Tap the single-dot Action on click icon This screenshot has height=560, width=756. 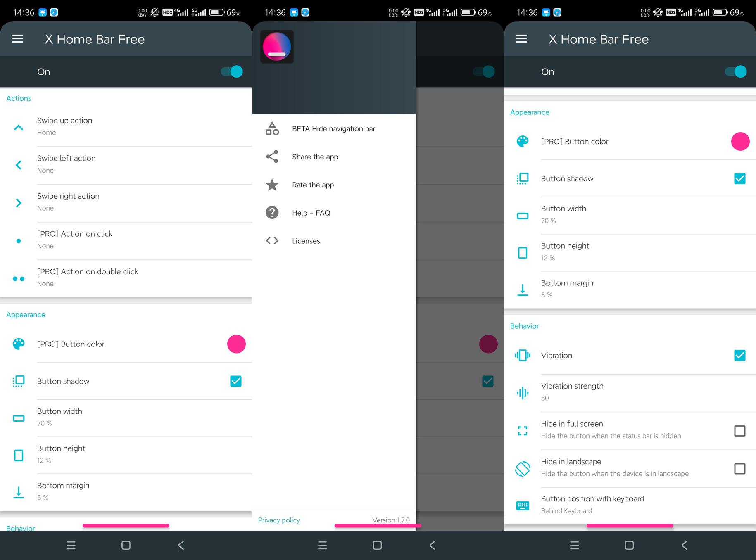[x=19, y=241]
